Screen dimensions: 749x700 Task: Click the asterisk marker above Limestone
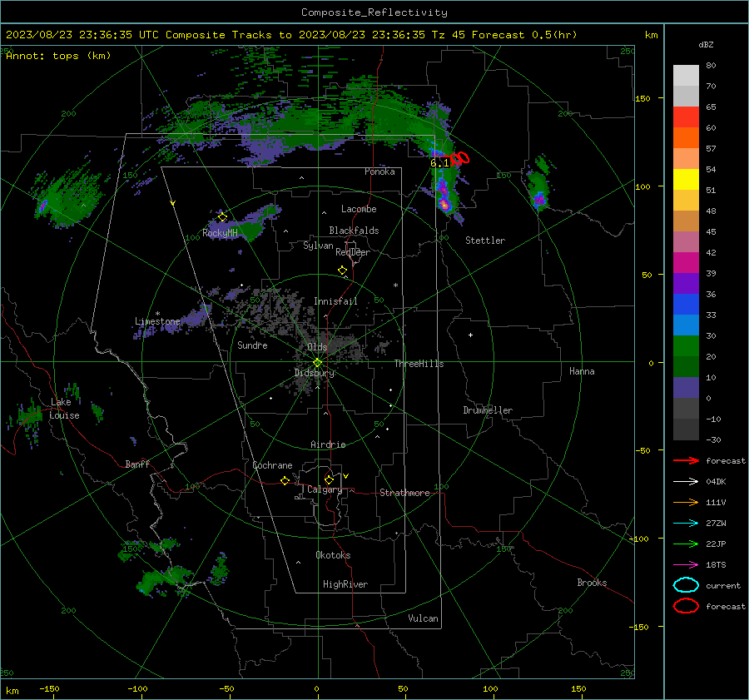coord(157,314)
